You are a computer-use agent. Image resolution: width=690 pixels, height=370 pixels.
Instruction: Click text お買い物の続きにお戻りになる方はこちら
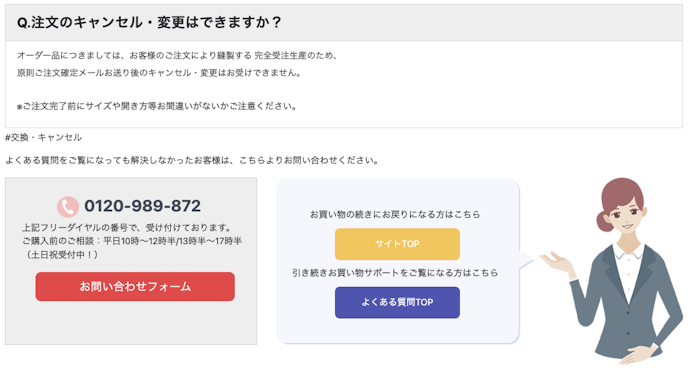(395, 214)
